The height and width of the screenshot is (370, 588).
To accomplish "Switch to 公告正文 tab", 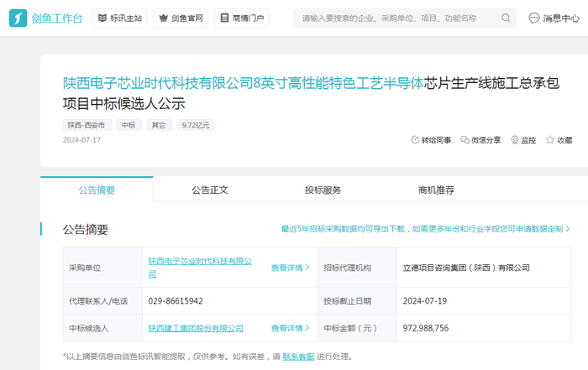I will click(209, 190).
